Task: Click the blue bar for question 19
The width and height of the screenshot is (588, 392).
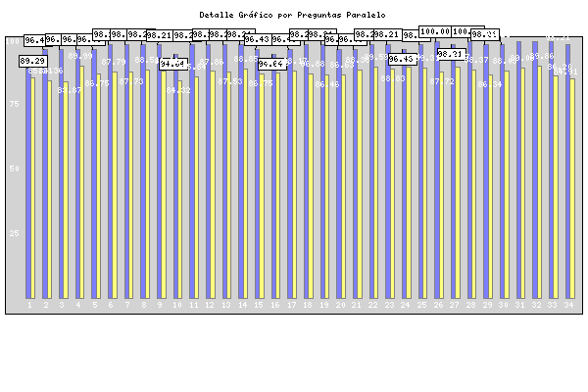Action: click(x=322, y=171)
